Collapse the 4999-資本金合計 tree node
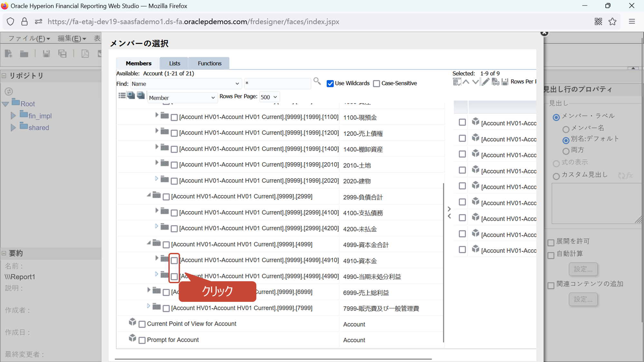Screen dimensions: 644x362 pyautogui.click(x=148, y=243)
